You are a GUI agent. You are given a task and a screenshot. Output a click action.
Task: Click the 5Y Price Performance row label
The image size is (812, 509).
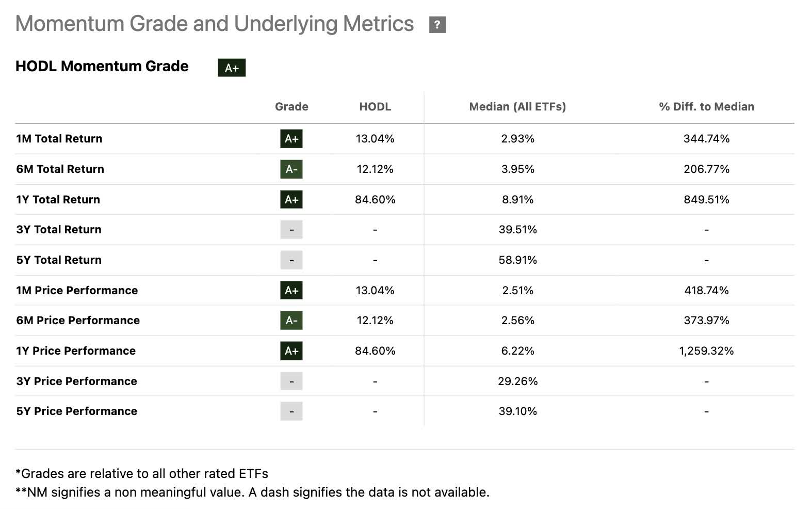pyautogui.click(x=77, y=411)
